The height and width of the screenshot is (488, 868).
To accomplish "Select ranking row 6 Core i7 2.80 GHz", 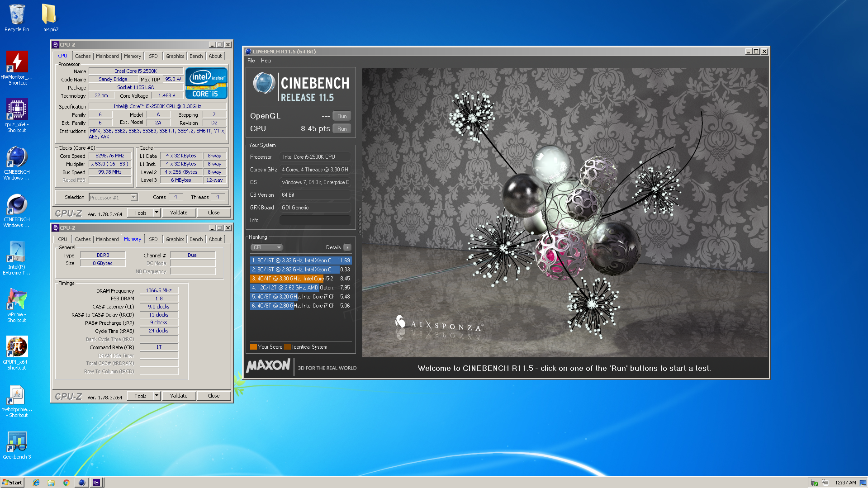I will click(301, 306).
